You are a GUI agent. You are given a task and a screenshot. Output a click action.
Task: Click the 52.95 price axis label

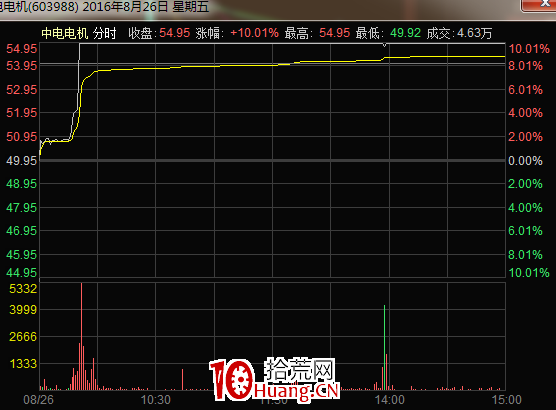(22, 90)
